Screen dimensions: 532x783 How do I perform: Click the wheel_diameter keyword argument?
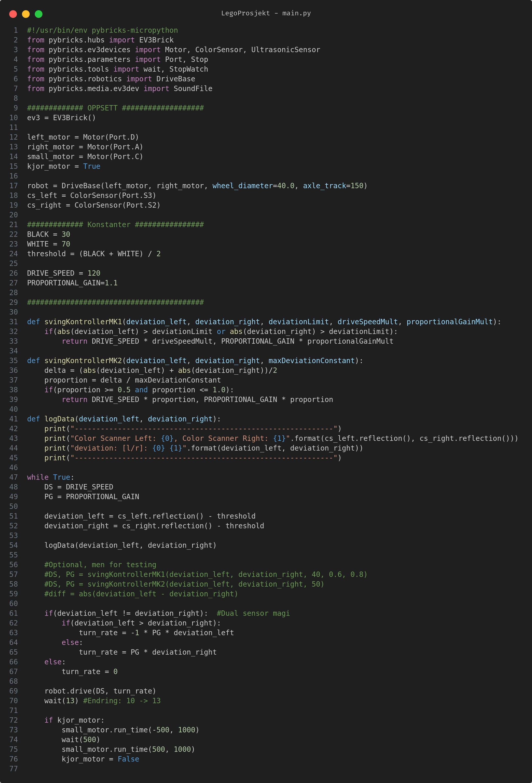[x=242, y=186]
